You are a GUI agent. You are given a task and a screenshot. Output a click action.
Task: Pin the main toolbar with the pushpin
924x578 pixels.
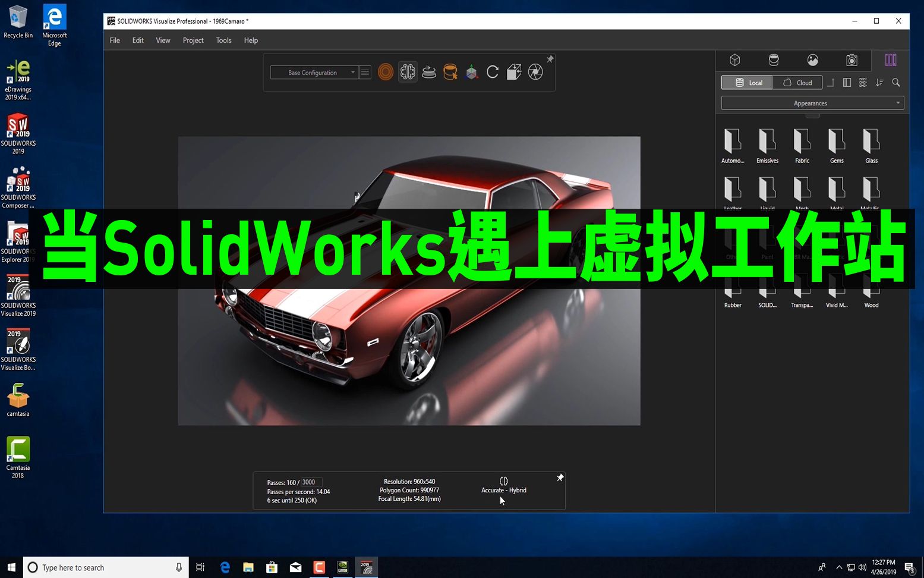pyautogui.click(x=550, y=59)
